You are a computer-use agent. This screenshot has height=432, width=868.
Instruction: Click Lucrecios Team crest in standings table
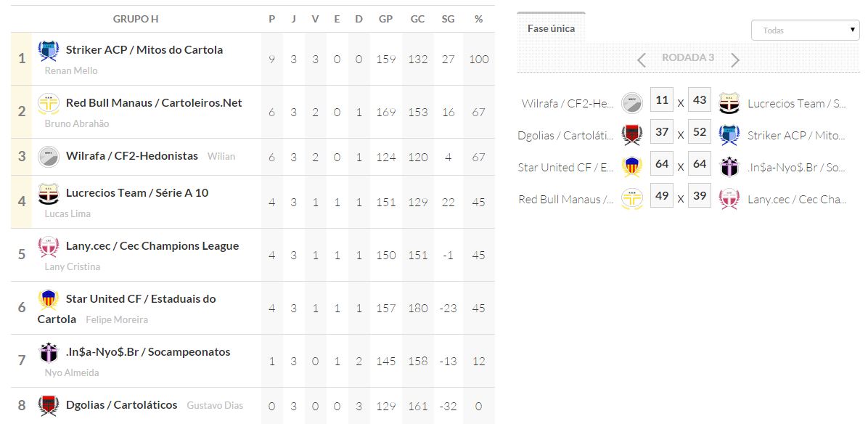coord(49,194)
